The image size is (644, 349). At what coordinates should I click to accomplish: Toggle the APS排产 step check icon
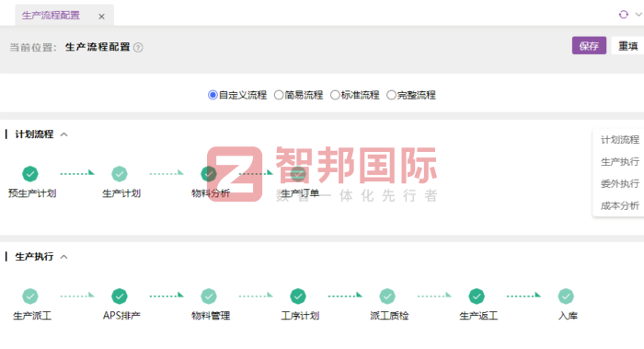120,296
